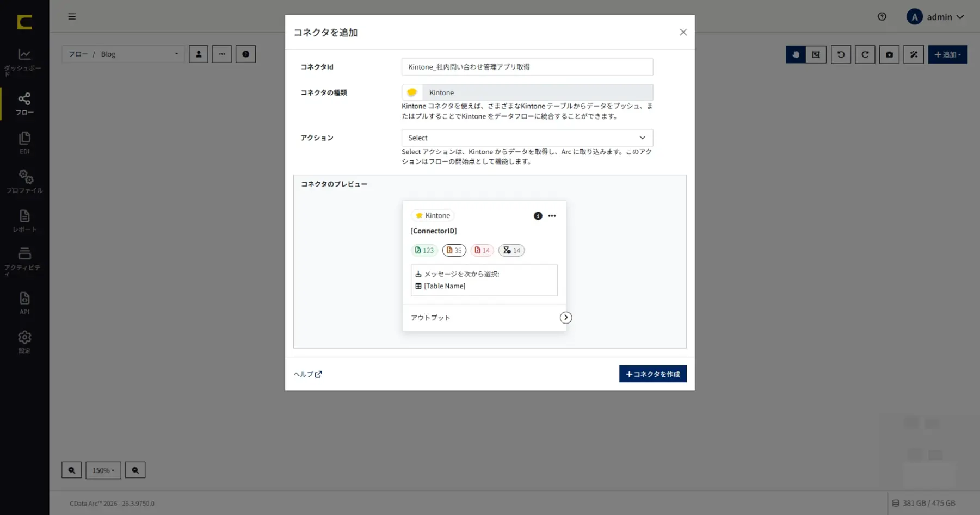
Task: Click the Kintone connector type field
Action: [x=527, y=92]
